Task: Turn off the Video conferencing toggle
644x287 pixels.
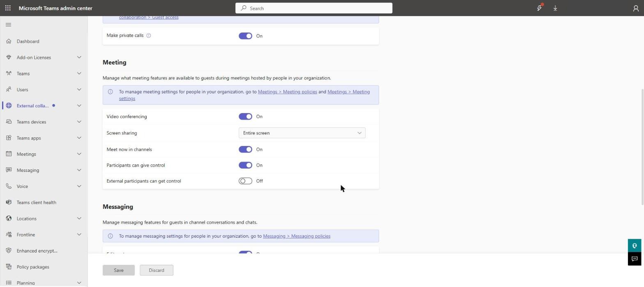Action: (x=245, y=116)
